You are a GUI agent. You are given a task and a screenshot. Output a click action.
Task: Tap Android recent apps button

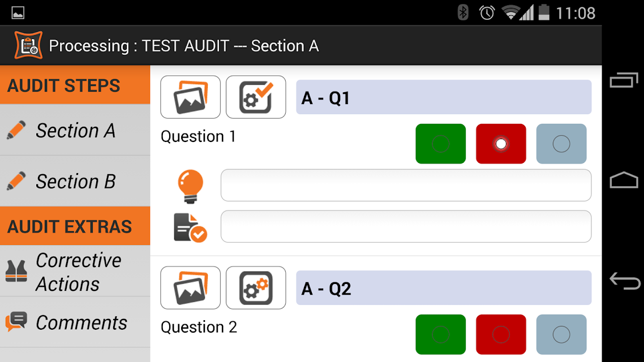pyautogui.click(x=624, y=80)
